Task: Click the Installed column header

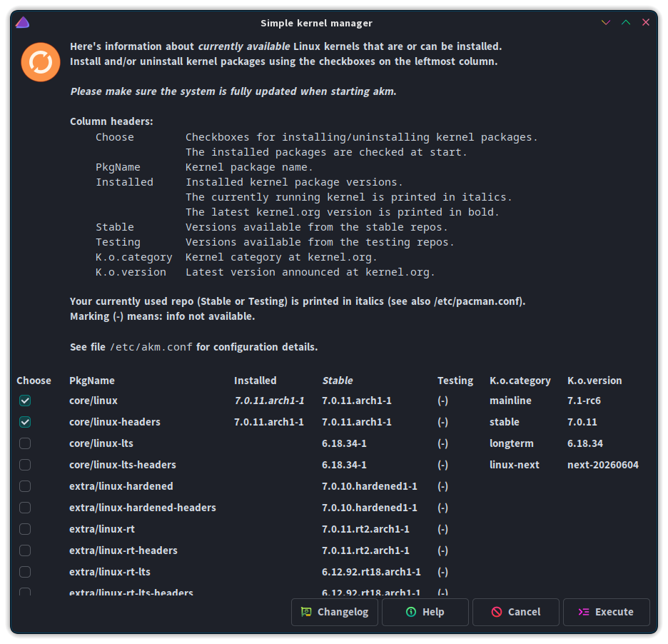Action: coord(255,381)
